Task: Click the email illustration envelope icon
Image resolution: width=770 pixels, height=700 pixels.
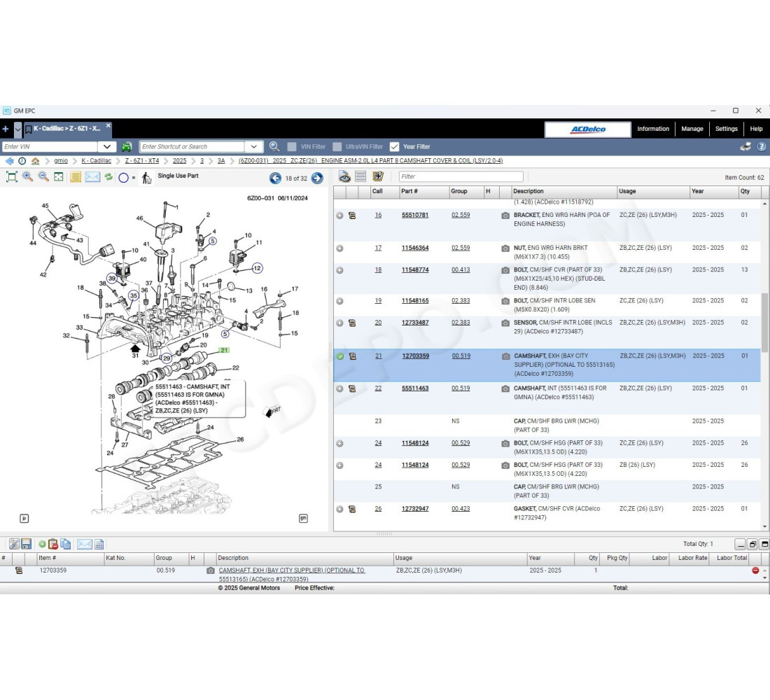Action: pos(92,177)
